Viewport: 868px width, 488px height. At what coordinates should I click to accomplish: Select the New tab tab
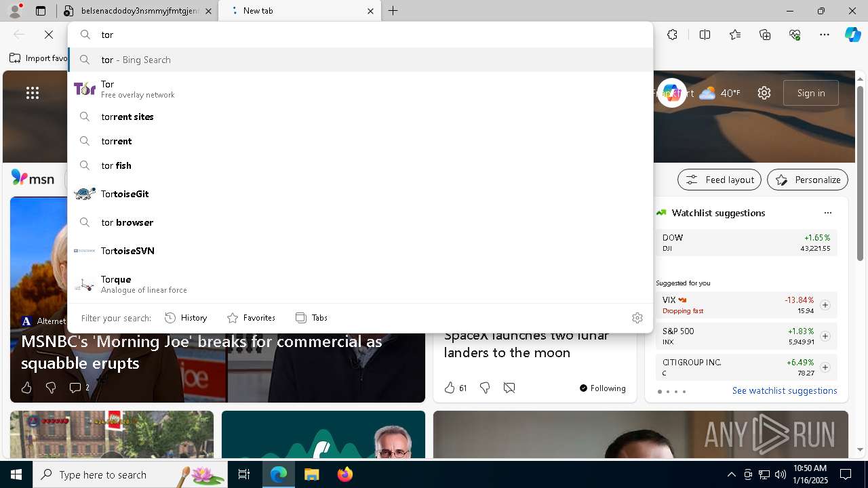299,11
